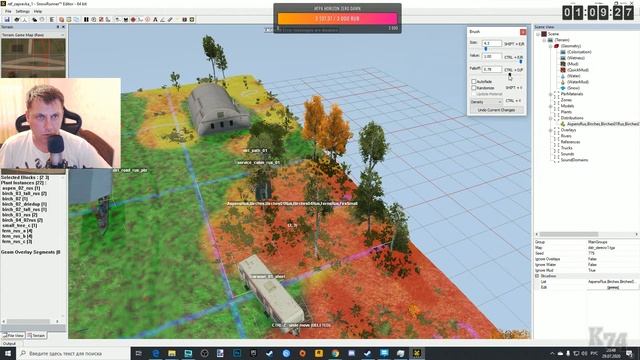
Task: Click the black pause-like bars toolbar icon
Action: (x=86, y=20)
